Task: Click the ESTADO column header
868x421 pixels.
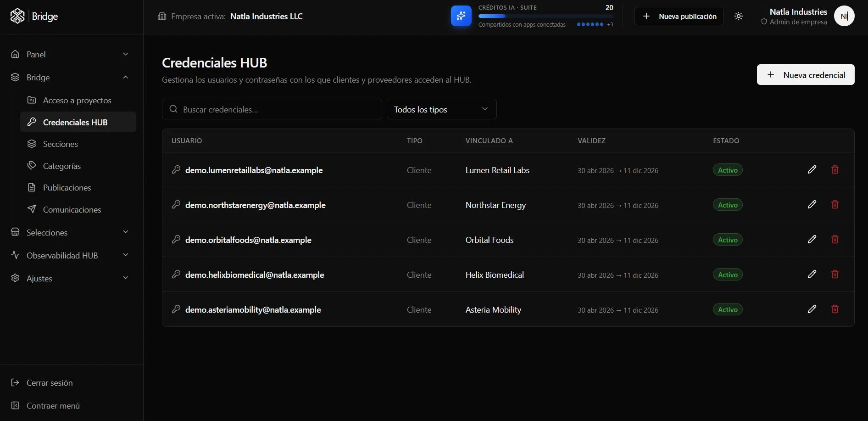Action: [x=726, y=140]
